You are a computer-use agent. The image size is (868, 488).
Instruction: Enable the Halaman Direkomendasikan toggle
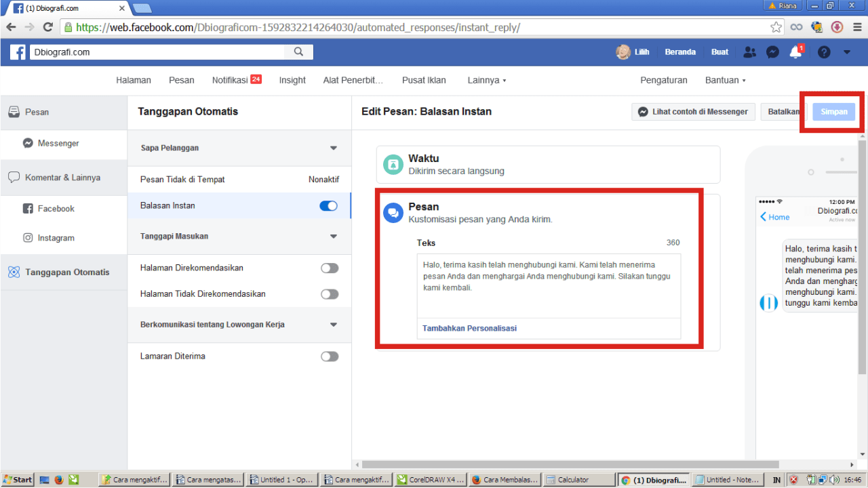point(330,268)
